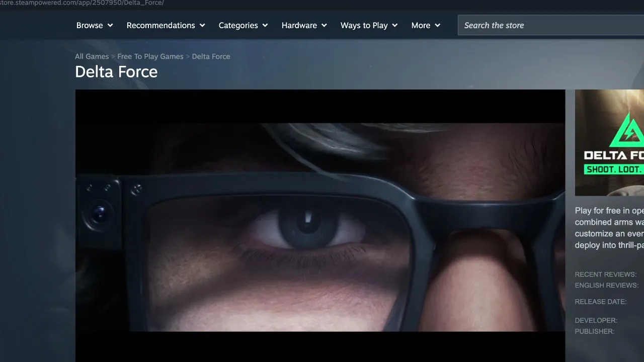Expand the Ways to Play chevron
This screenshot has width=644, height=362.
[395, 25]
